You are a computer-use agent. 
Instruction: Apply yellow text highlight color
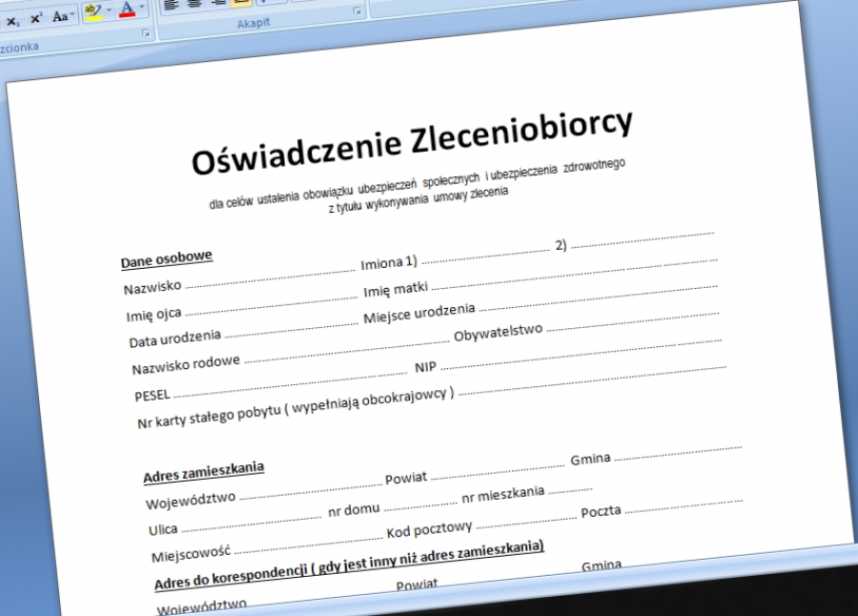[92, 11]
